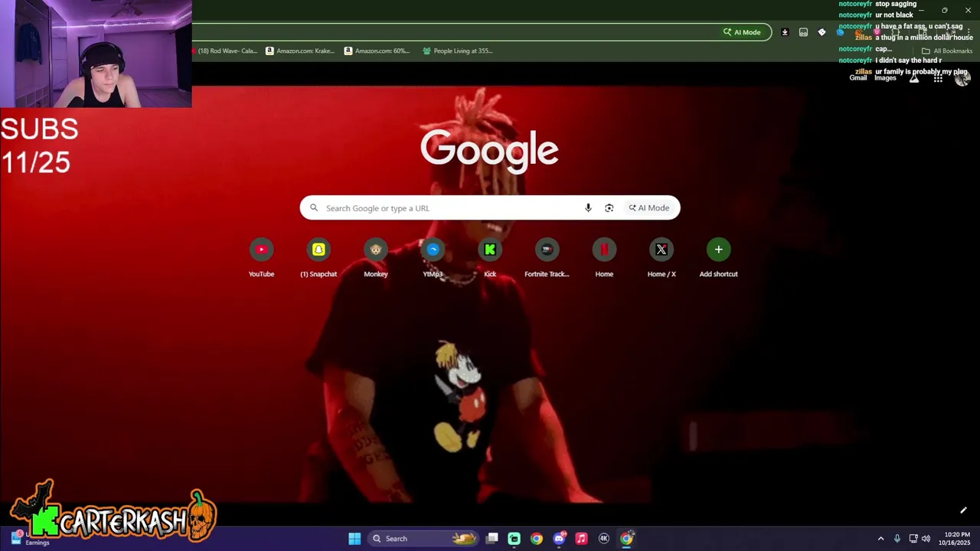Open Chrome downloads icon in toolbar

[x=785, y=32]
